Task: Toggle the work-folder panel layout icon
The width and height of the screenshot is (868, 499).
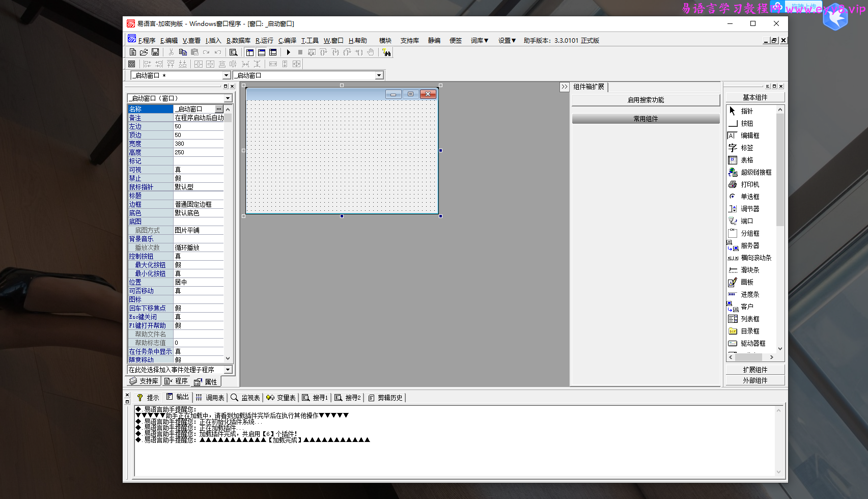Action: point(250,52)
